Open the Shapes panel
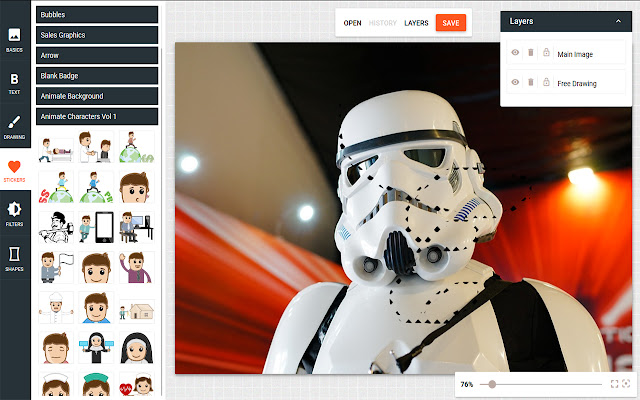 coord(14,258)
